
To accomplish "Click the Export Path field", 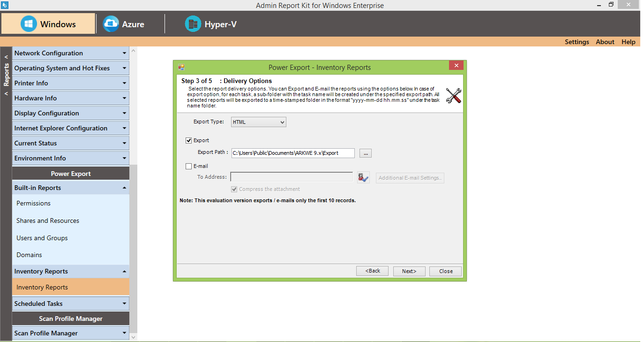I will click(x=293, y=153).
